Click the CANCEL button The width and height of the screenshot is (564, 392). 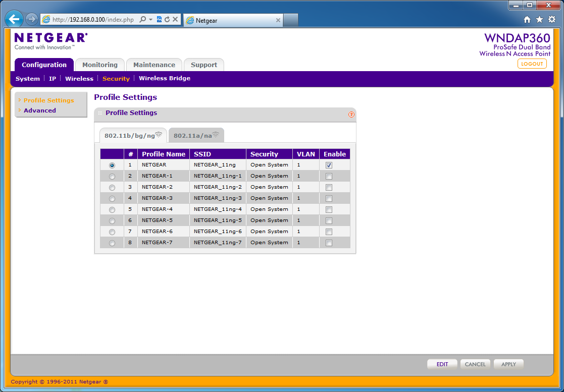click(x=475, y=364)
